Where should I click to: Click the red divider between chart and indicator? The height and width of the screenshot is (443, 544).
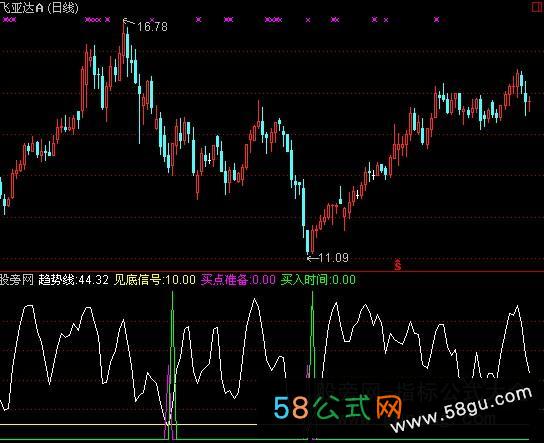(272, 272)
